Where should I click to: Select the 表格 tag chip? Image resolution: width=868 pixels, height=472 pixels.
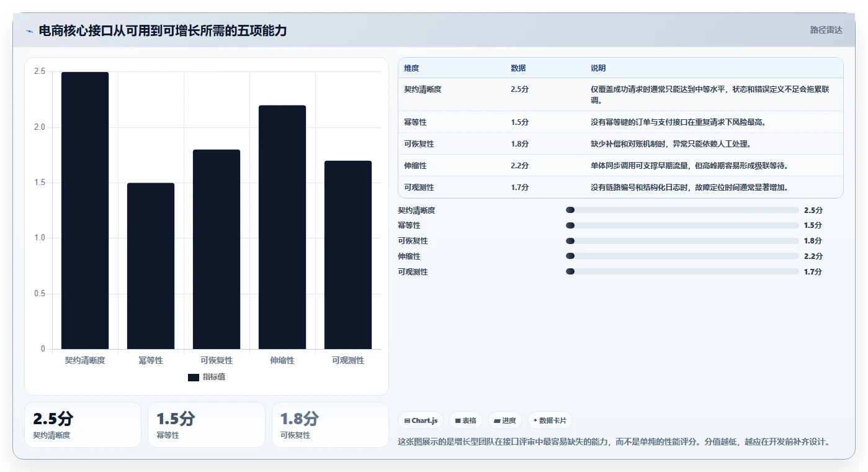tap(465, 420)
